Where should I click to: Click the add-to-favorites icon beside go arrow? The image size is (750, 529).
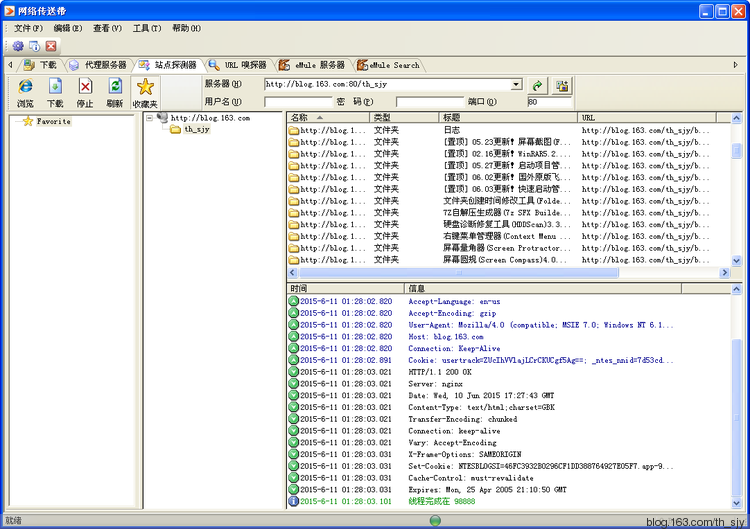pyautogui.click(x=562, y=86)
